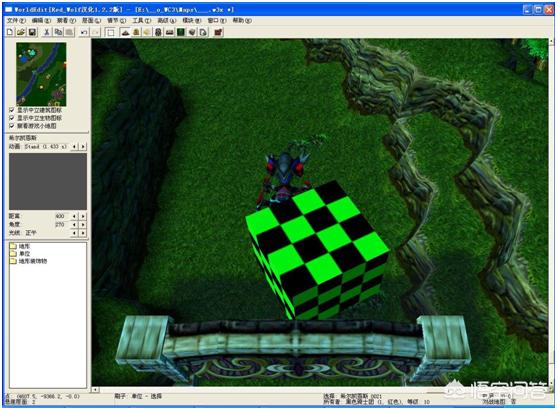Screen dimensions: 557x410
Task: Click the Save Map floppy icon
Action: point(32,32)
